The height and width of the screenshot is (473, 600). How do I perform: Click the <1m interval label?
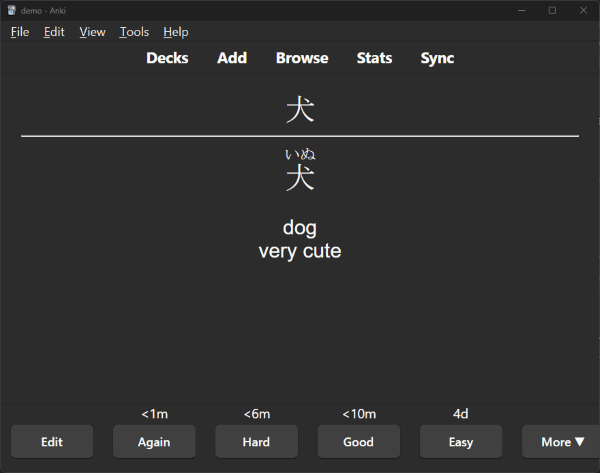pyautogui.click(x=155, y=414)
